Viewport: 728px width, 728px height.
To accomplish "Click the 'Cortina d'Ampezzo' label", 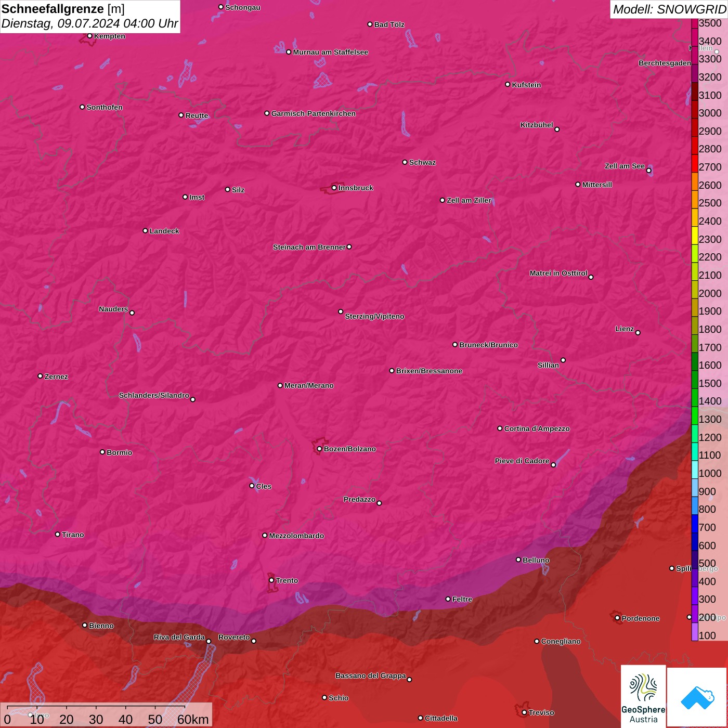I will 537,428.
